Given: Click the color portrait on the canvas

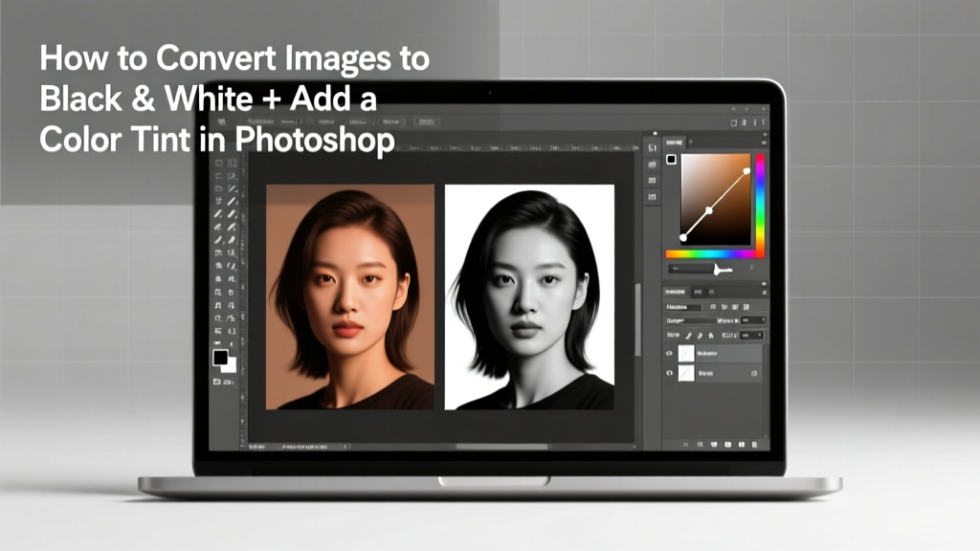Looking at the screenshot, I should (x=350, y=297).
